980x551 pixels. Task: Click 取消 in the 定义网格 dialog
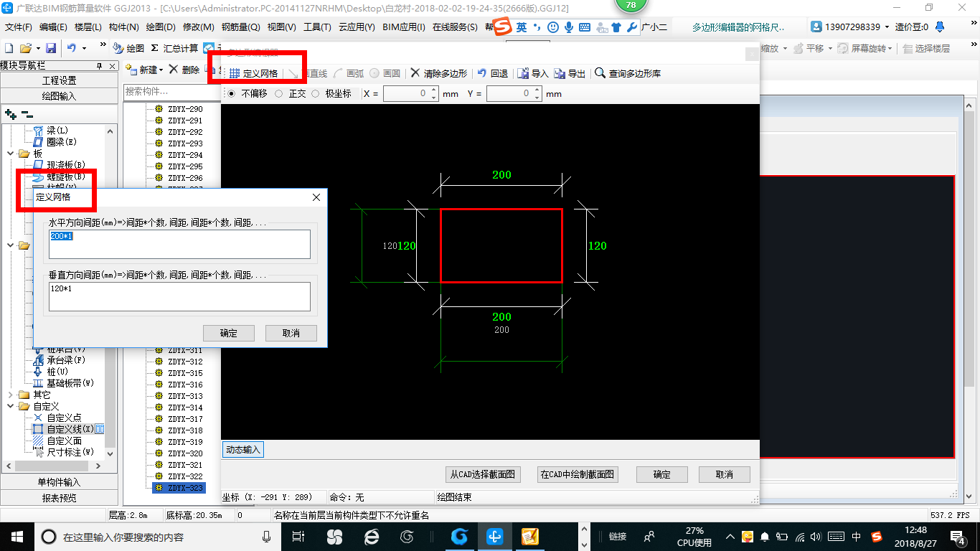pyautogui.click(x=291, y=333)
